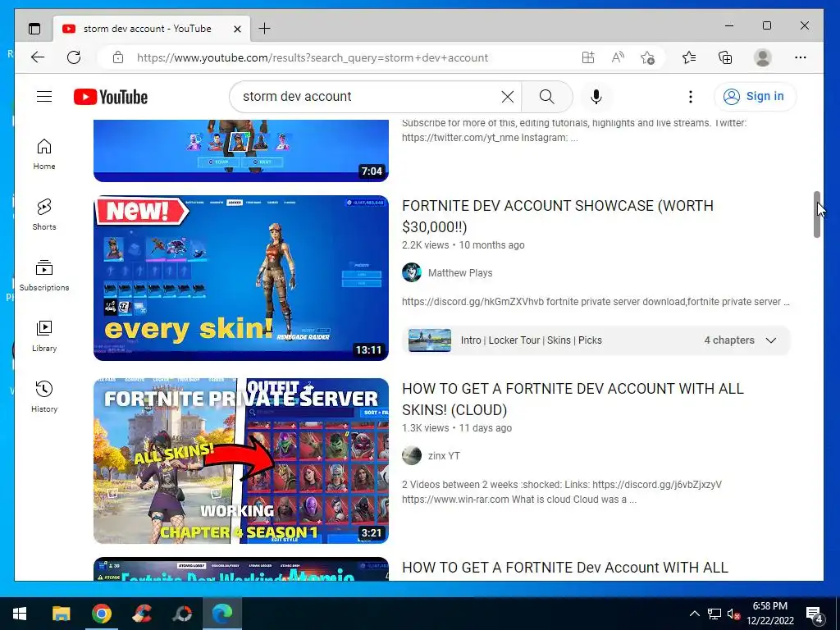
Task: Submit search with magnifier button
Action: point(547,97)
